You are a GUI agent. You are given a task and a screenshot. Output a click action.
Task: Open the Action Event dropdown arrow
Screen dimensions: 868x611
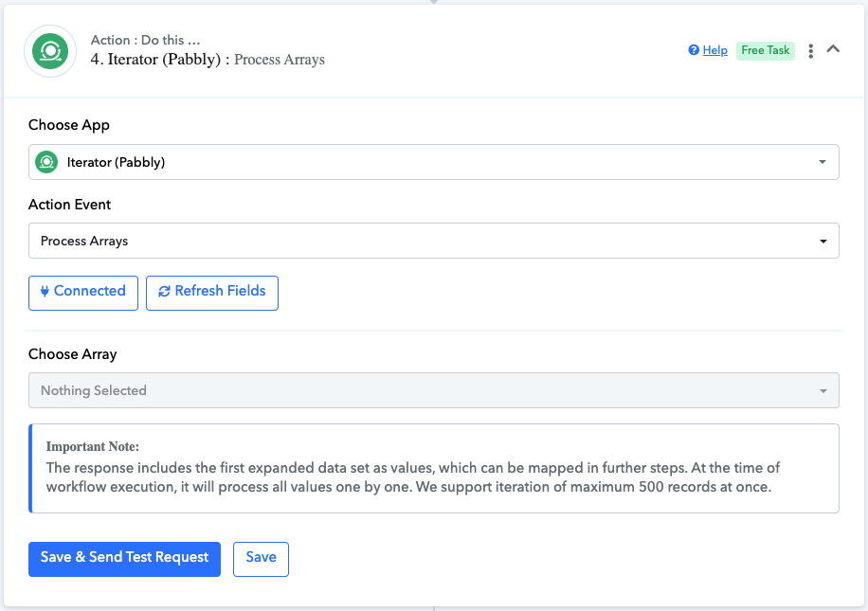coord(823,242)
